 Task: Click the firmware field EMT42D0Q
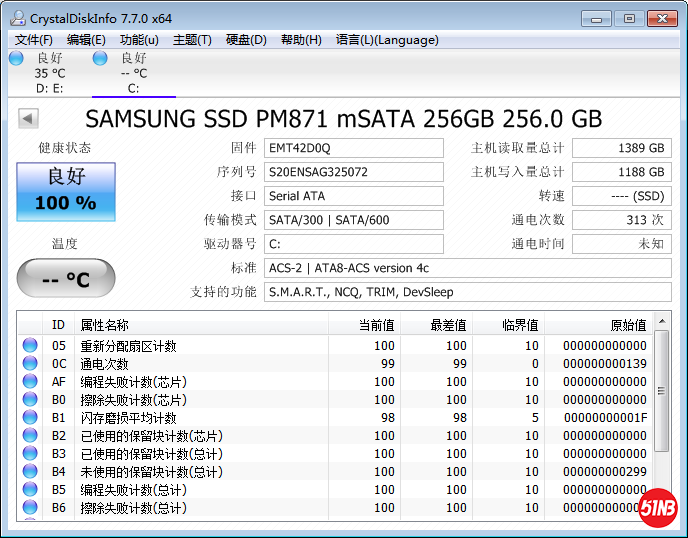click(x=353, y=148)
